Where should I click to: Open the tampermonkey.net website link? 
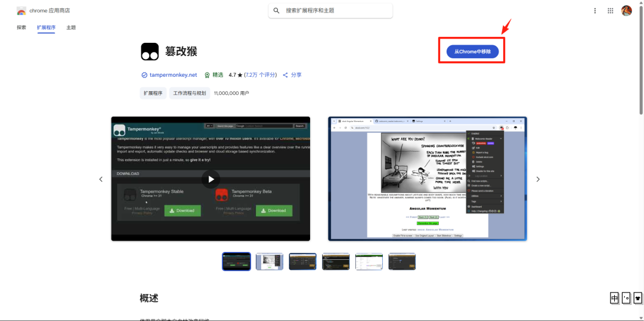tap(174, 75)
